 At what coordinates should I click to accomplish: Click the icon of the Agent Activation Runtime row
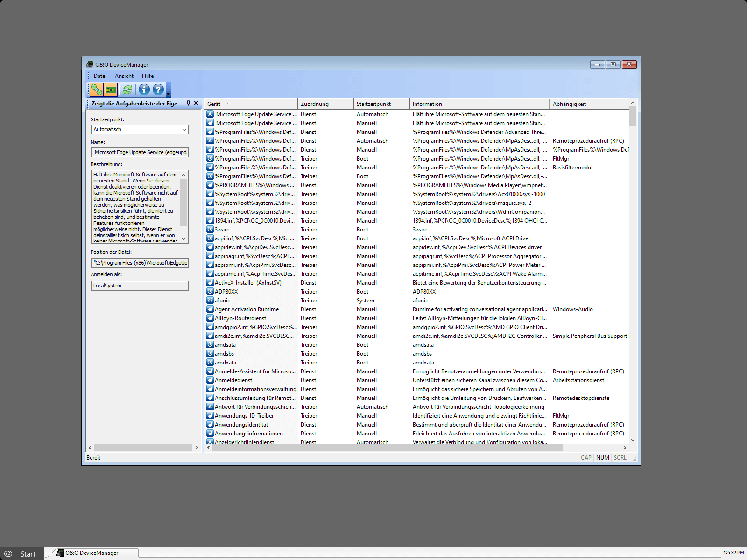210,309
